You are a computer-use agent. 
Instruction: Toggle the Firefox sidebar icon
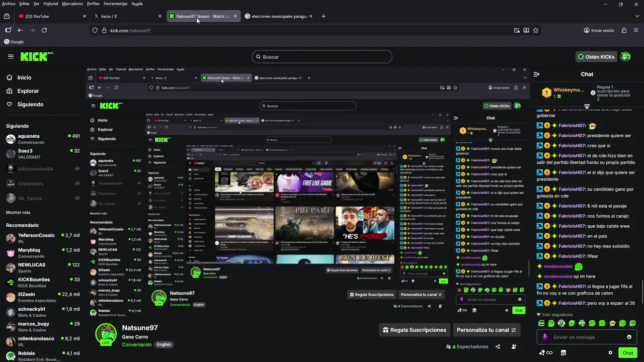pos(8,30)
